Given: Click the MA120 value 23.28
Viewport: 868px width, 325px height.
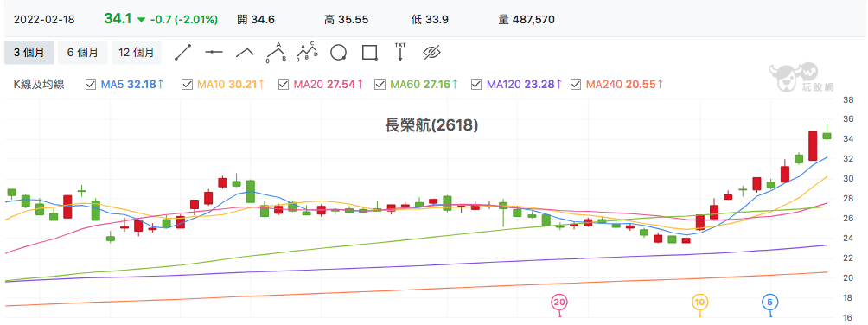Looking at the screenshot, I should pos(539,85).
